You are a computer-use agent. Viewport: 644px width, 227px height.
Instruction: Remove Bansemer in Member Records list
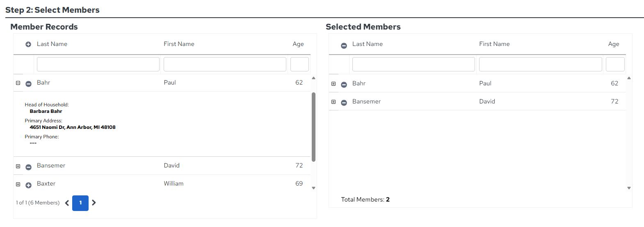pos(28,167)
